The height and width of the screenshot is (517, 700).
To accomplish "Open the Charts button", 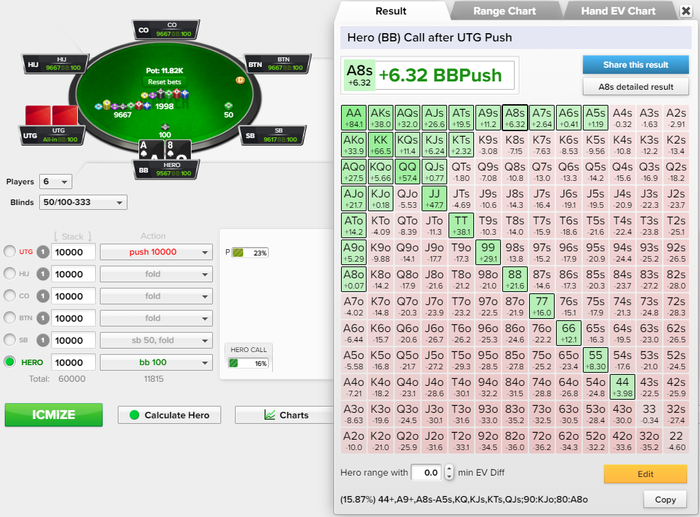I will pos(286,415).
